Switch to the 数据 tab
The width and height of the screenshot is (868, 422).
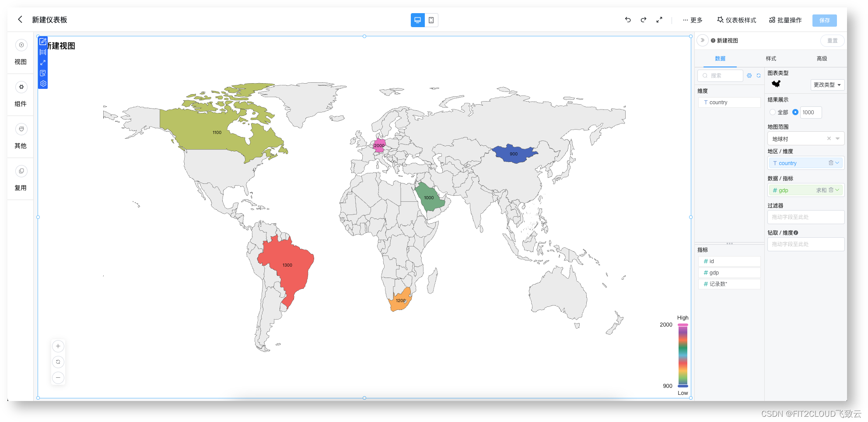tap(720, 59)
